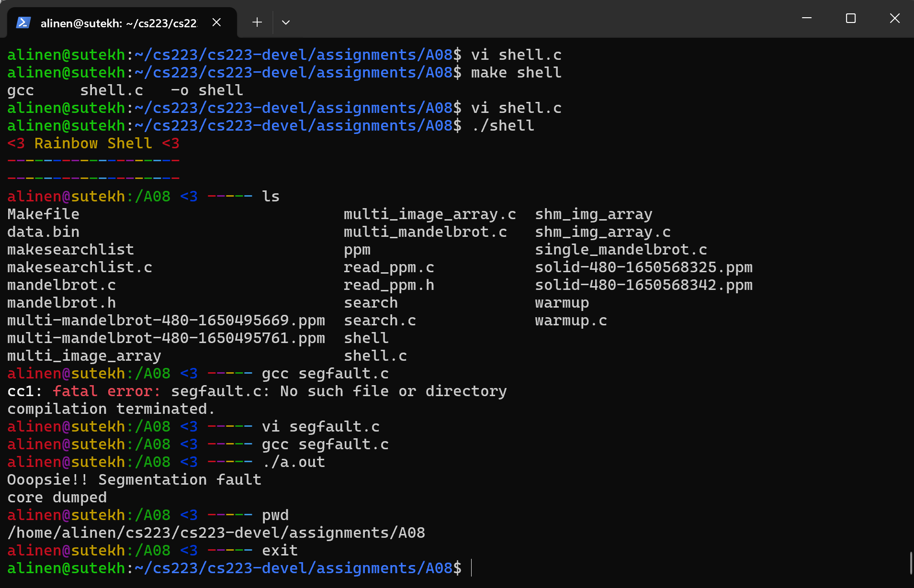Open a new tab with the plus button
The width and height of the screenshot is (914, 588).
[257, 22]
